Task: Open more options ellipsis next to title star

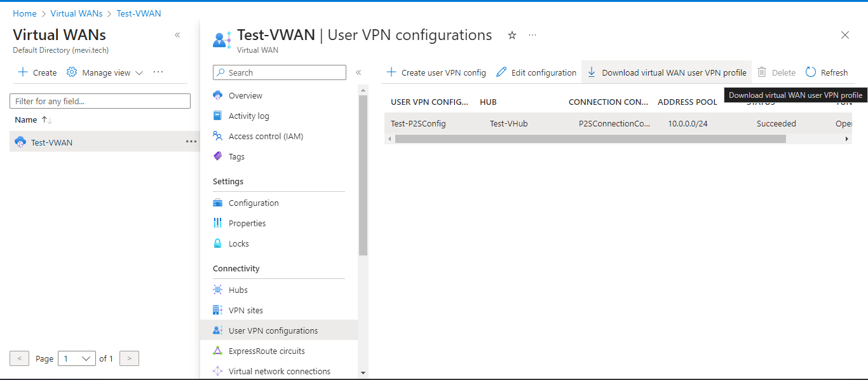Action: coord(532,35)
